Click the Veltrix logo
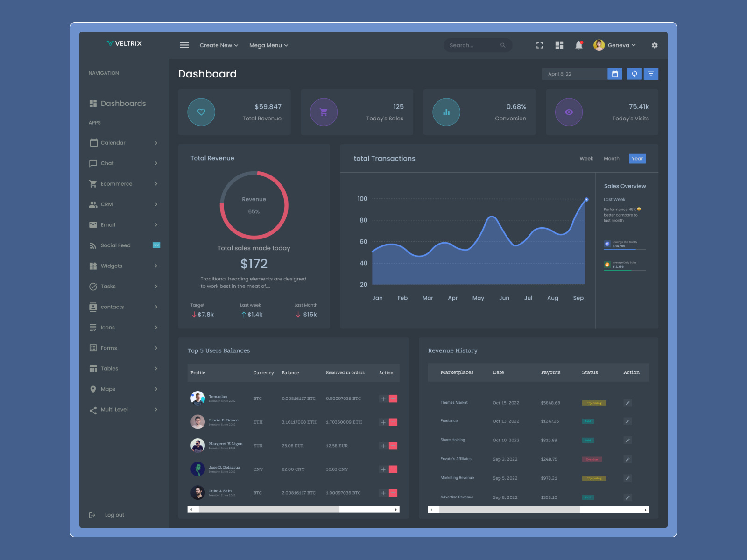 coord(124,43)
